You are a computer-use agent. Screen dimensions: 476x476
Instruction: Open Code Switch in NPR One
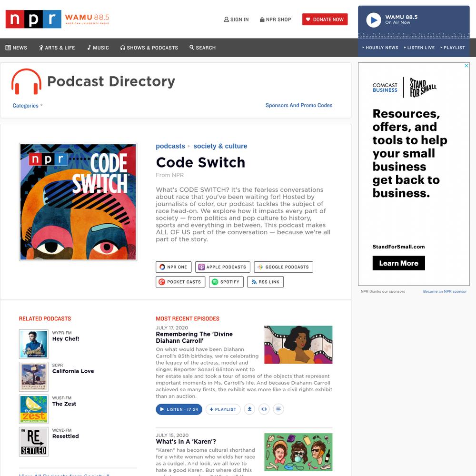pos(174,267)
